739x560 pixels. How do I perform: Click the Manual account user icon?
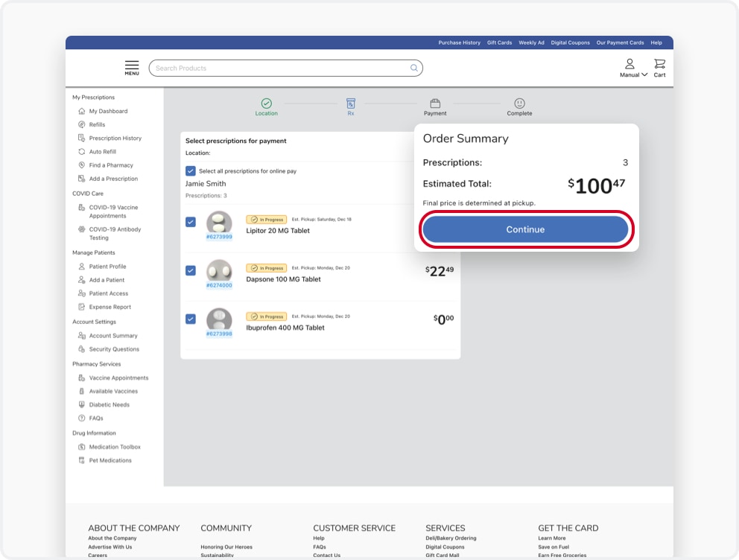point(629,63)
